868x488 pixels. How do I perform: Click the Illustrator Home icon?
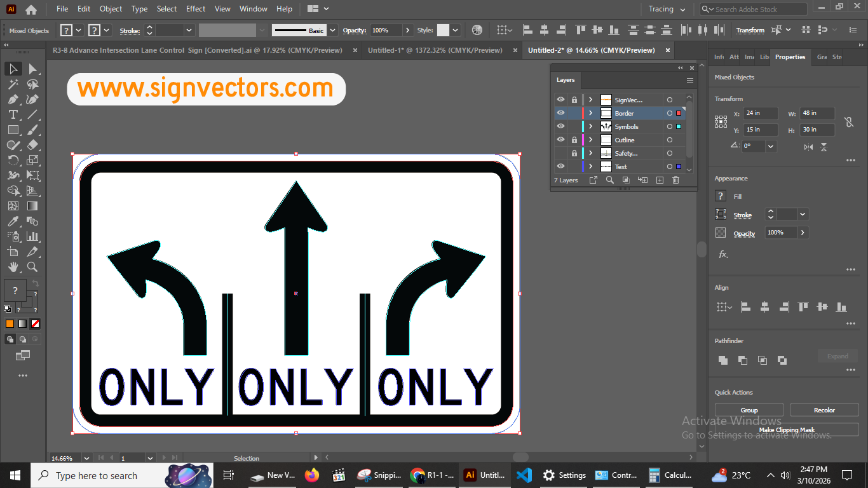(x=31, y=10)
